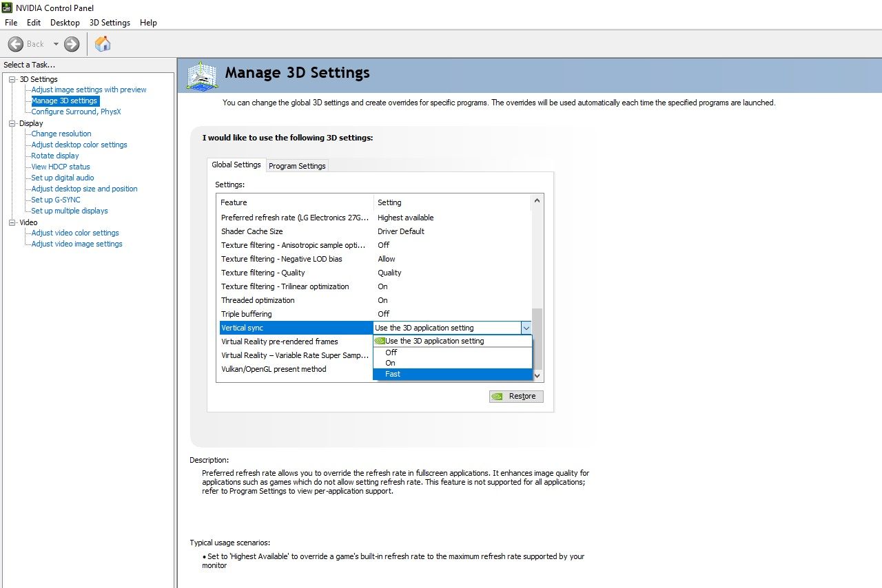Viewport: 882px width, 588px height.
Task: Select the Threaded optimization row
Action: (x=376, y=300)
